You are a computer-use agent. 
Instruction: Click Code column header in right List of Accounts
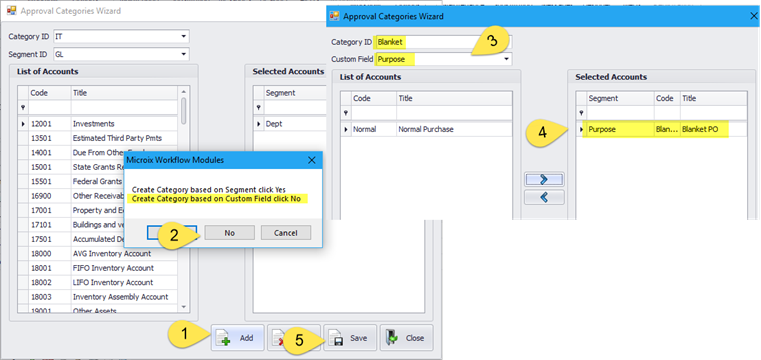click(x=374, y=98)
